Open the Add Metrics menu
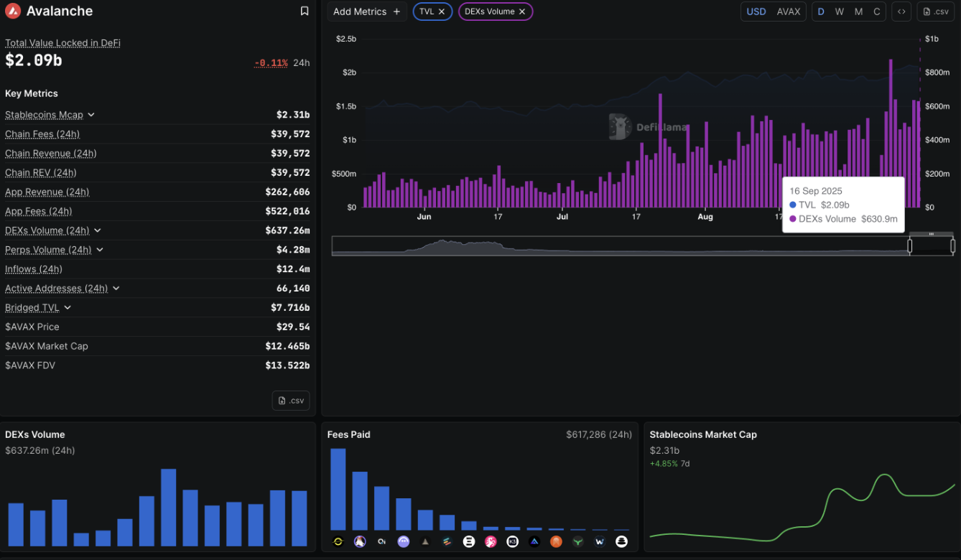961x560 pixels. 366,11
